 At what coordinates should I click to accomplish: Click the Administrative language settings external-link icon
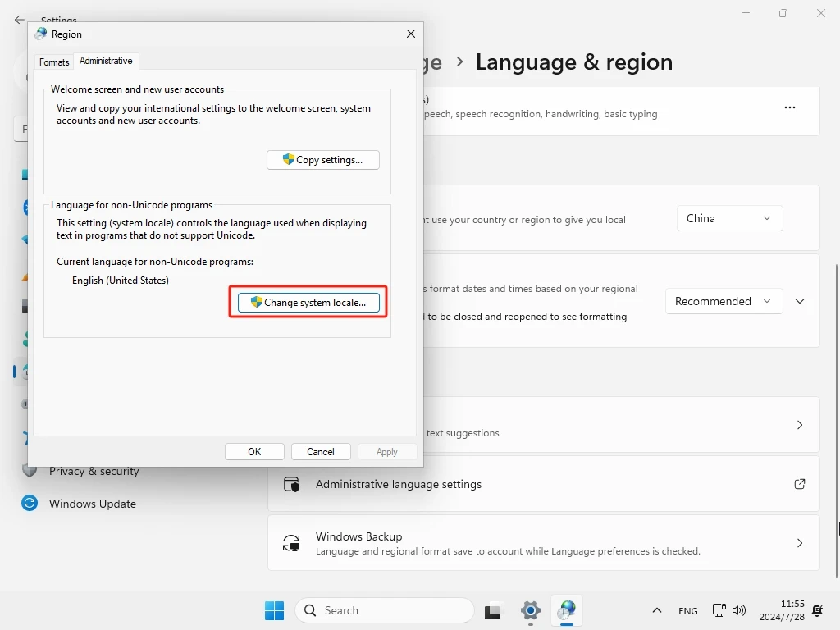click(800, 484)
